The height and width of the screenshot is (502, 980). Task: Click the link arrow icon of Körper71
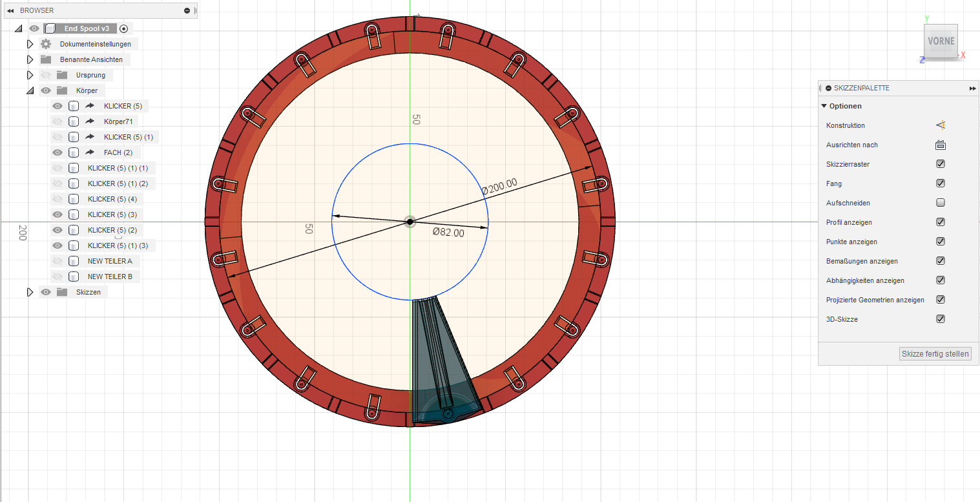pyautogui.click(x=90, y=121)
